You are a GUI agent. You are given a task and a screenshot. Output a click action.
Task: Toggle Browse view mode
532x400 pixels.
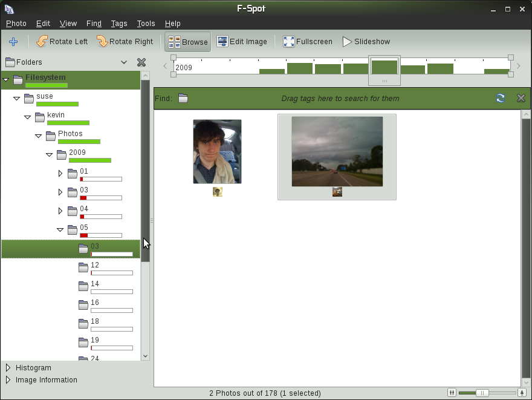pos(188,42)
